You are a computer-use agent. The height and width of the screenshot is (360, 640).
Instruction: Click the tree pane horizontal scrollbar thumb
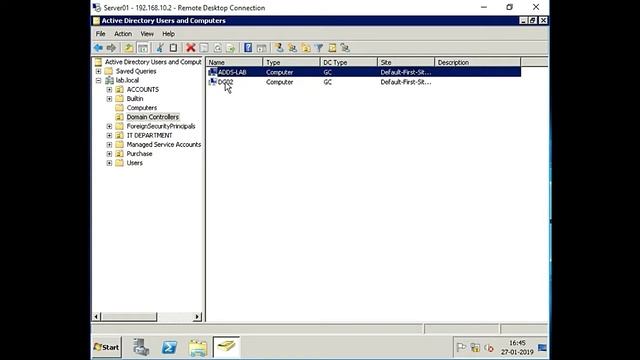pyautogui.click(x=129, y=316)
